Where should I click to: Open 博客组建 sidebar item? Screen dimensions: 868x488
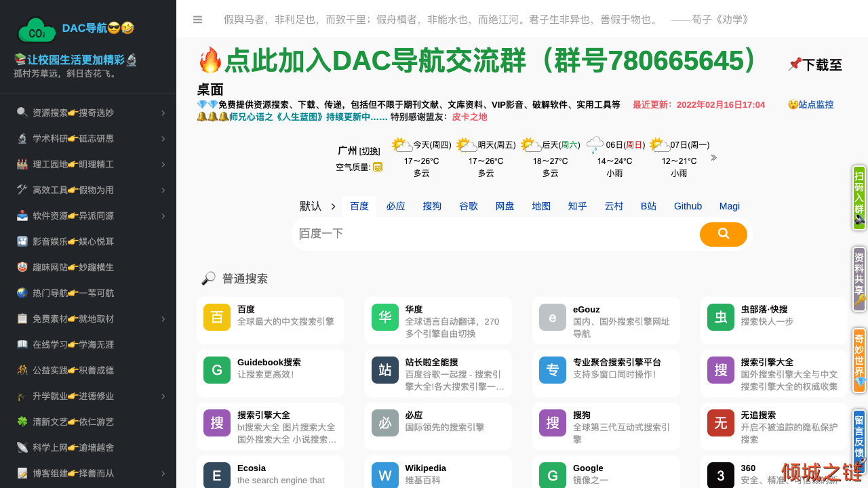(88, 473)
